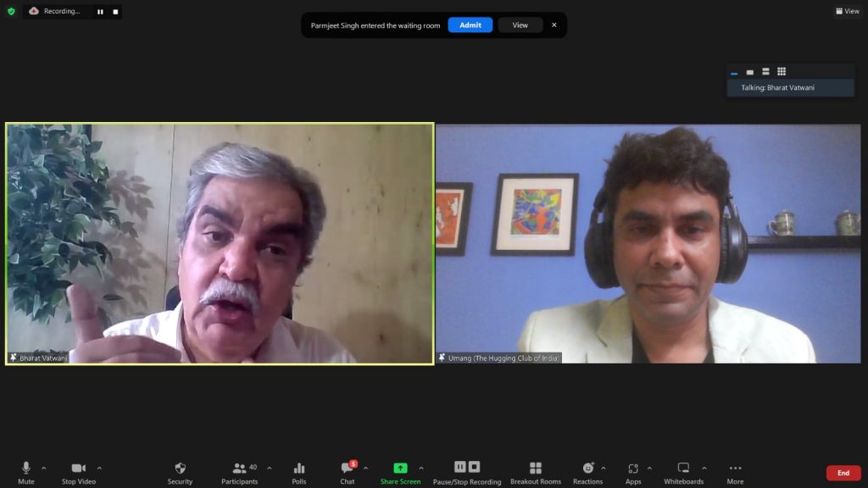Viewport: 868px width, 488px height.
Task: View the waiting room
Action: [x=520, y=25]
